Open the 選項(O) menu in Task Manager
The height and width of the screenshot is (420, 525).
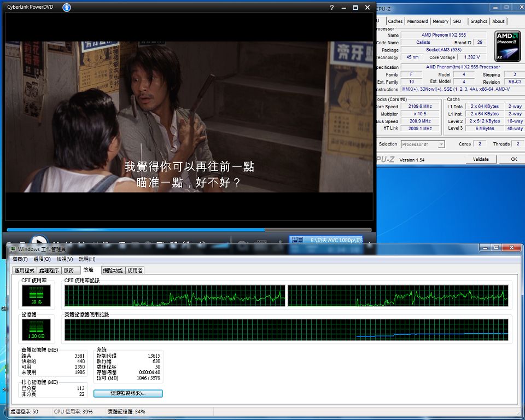[x=42, y=259]
